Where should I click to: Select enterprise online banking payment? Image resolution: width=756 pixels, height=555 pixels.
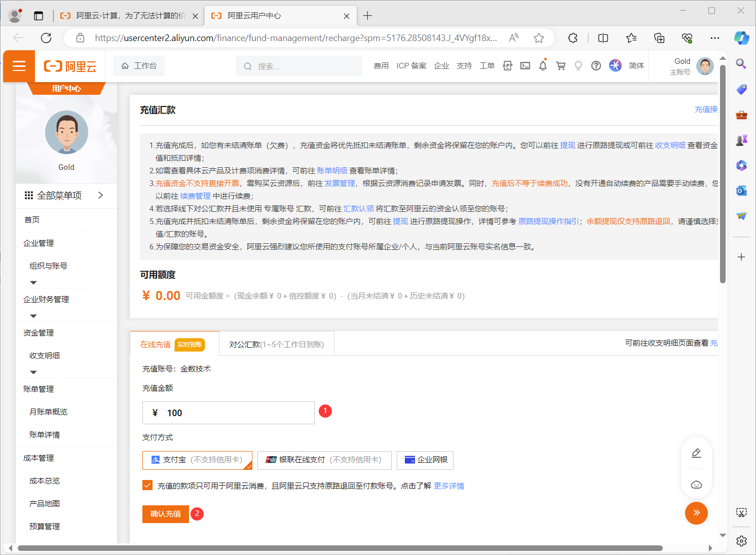[425, 460]
